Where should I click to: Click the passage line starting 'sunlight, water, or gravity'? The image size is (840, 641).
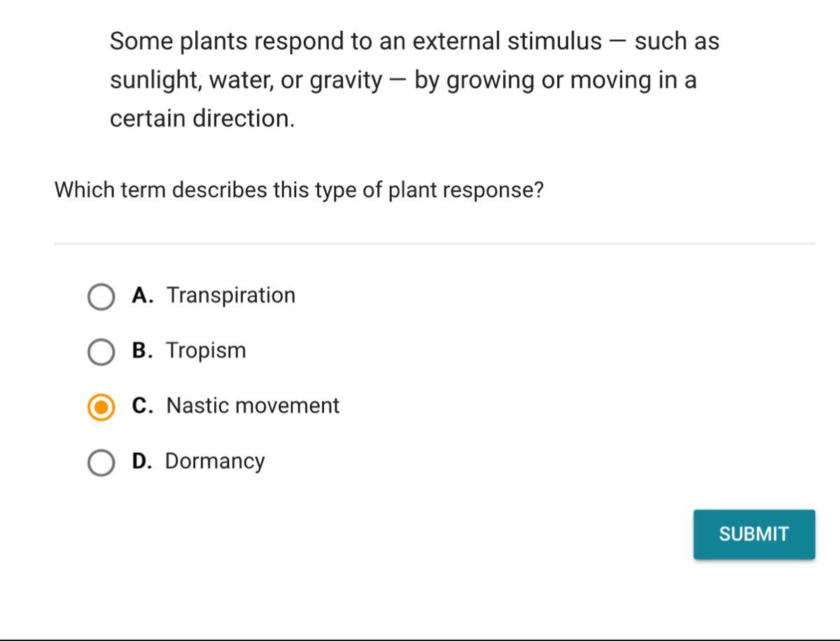tap(402, 80)
